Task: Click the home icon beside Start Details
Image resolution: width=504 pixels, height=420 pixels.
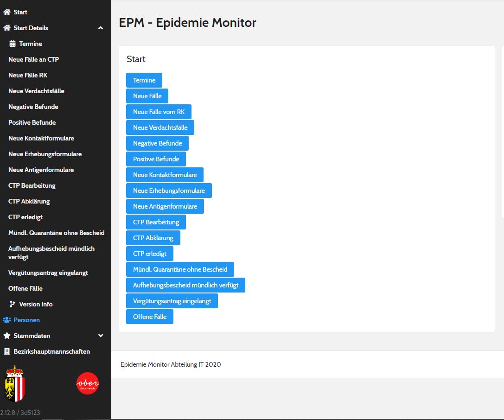Action: point(7,28)
